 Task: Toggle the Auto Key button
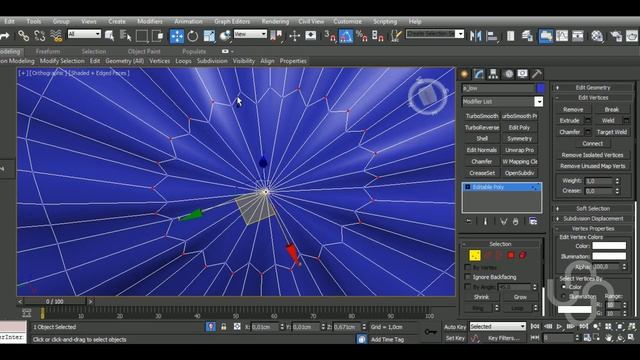[455, 327]
